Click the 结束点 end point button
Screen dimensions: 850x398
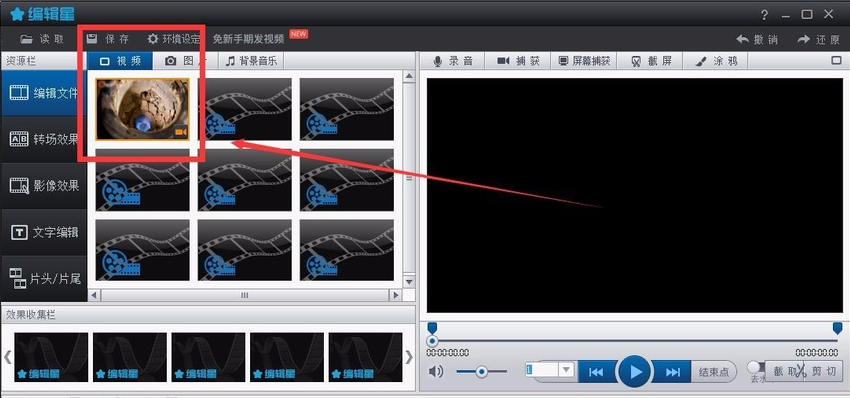[x=714, y=372]
